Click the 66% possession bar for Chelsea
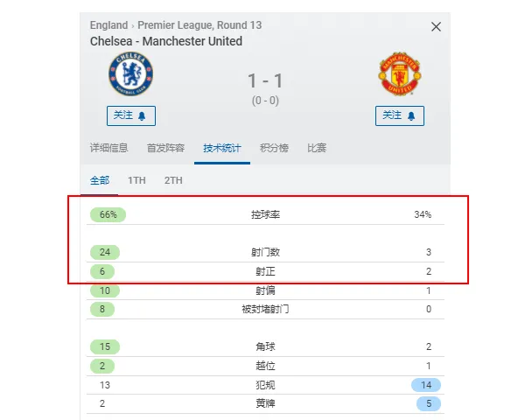The height and width of the screenshot is (420, 525). [x=108, y=214]
